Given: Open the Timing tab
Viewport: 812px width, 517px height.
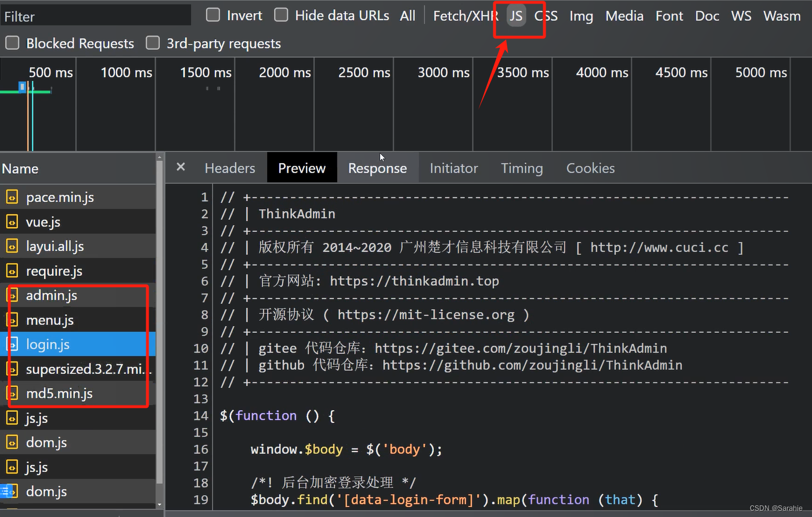Looking at the screenshot, I should pyautogui.click(x=522, y=168).
